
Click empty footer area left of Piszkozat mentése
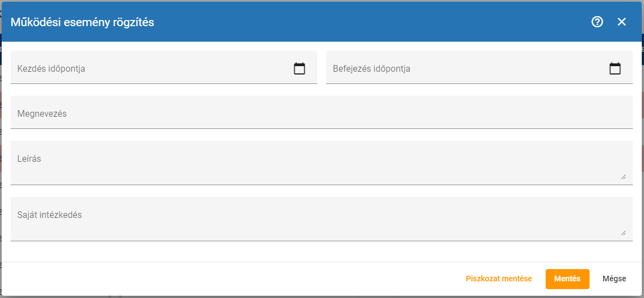click(222, 279)
